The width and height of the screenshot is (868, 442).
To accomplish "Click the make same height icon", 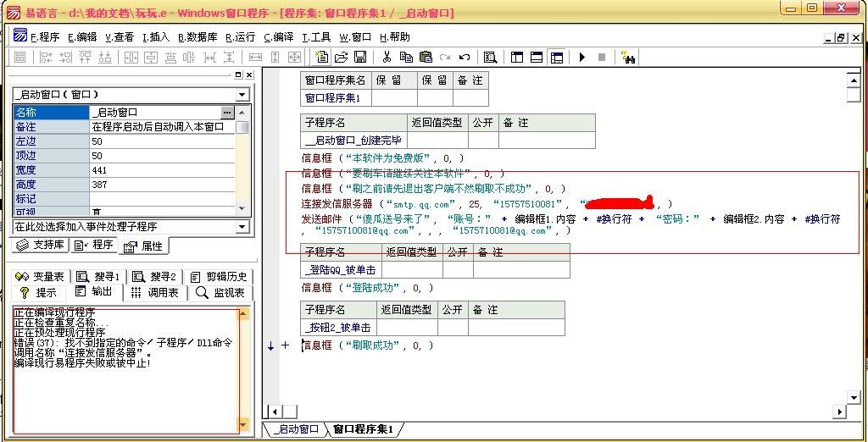I will (275, 57).
